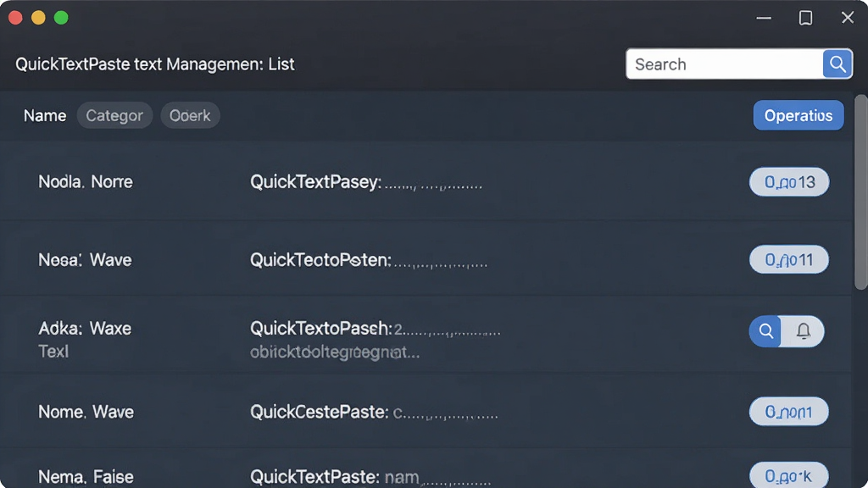This screenshot has width=868, height=488.
Task: Click the 0.0011 badge on Nesa Wave row
Action: click(789, 259)
